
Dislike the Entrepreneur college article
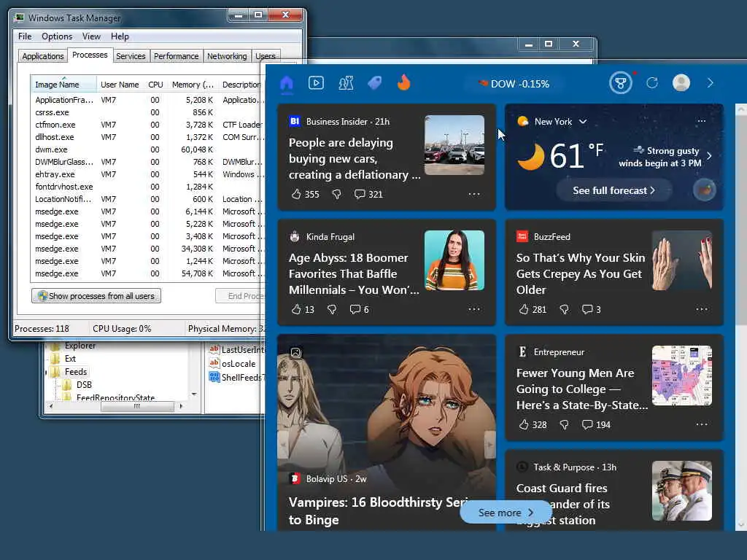(564, 425)
